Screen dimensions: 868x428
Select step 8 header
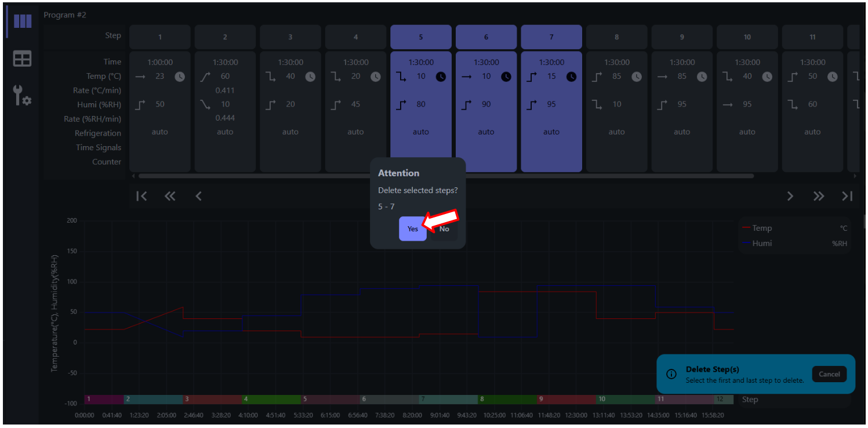click(x=616, y=37)
